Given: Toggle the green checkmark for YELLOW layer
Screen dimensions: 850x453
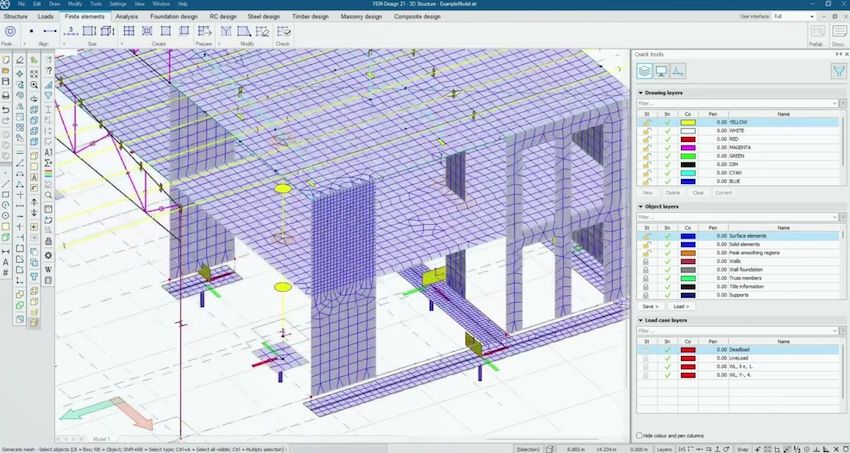Looking at the screenshot, I should pyautogui.click(x=666, y=122).
